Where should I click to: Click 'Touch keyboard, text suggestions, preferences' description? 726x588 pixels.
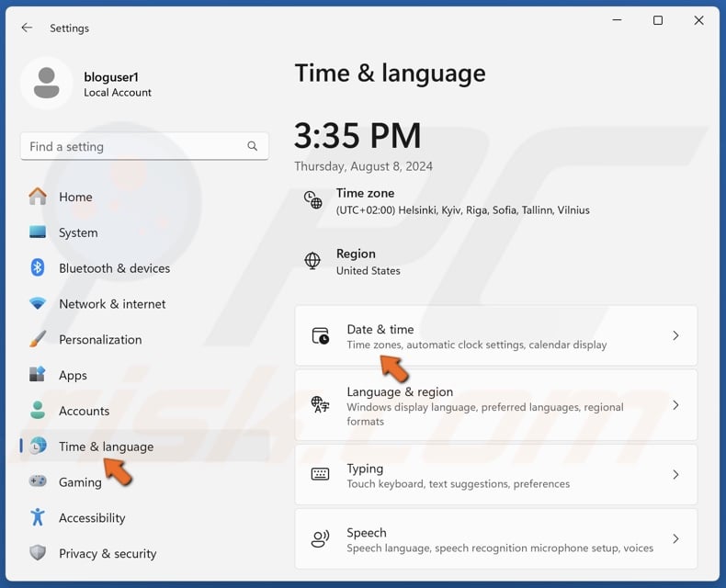point(459,484)
